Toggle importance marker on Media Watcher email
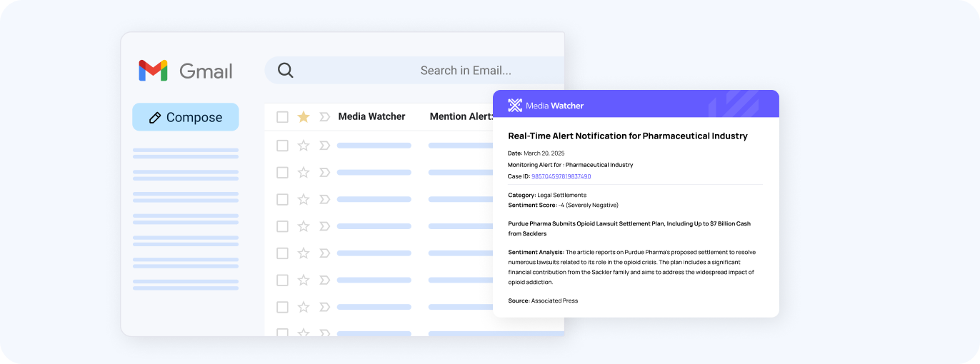Image resolution: width=980 pixels, height=364 pixels. point(324,116)
